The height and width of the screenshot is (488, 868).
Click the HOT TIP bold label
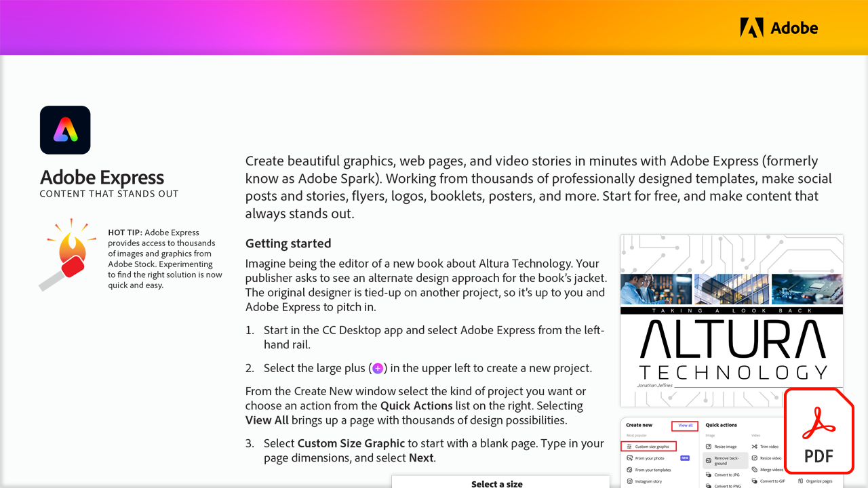(x=125, y=232)
